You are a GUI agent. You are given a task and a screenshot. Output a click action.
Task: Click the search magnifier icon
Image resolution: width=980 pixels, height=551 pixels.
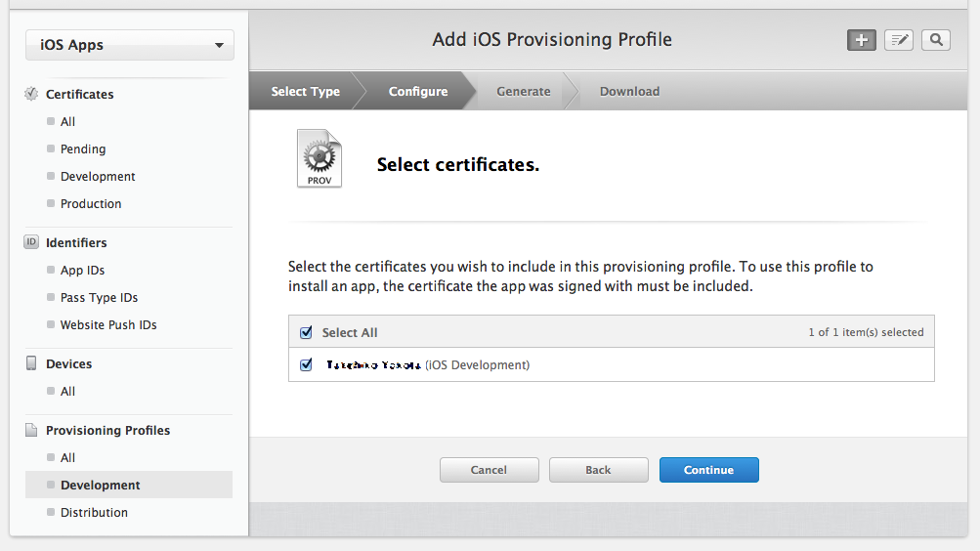click(936, 40)
